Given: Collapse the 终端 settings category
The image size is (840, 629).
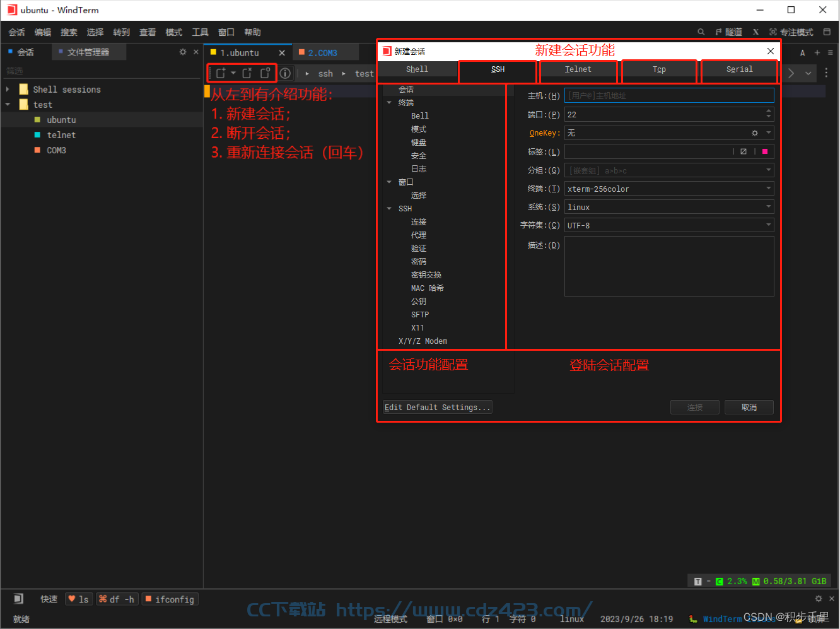Looking at the screenshot, I should click(x=389, y=102).
